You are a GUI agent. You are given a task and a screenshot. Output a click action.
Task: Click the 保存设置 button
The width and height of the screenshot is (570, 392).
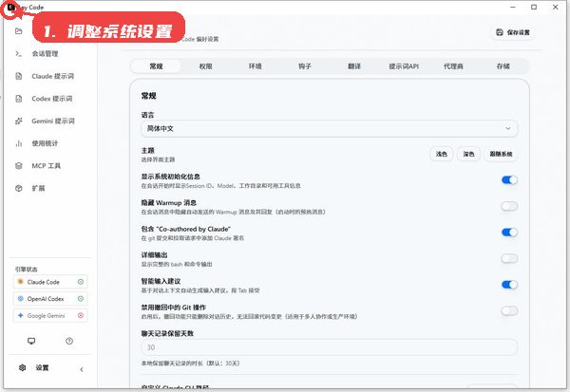pyautogui.click(x=513, y=32)
